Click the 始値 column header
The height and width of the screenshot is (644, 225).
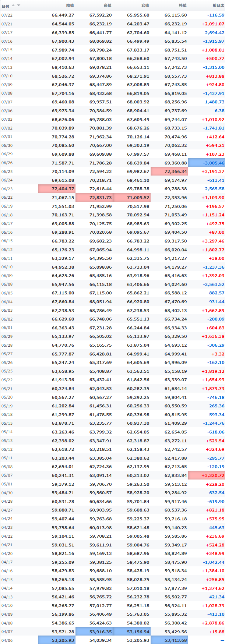(70, 6)
